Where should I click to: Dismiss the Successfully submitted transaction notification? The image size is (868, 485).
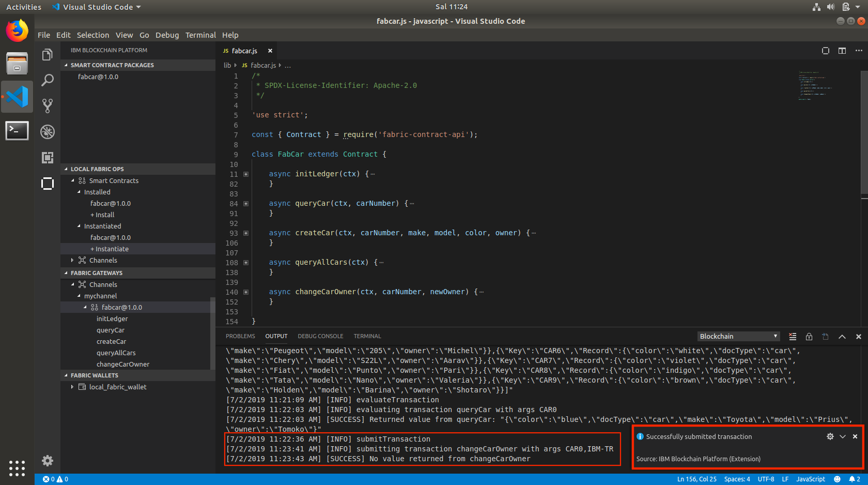click(855, 436)
